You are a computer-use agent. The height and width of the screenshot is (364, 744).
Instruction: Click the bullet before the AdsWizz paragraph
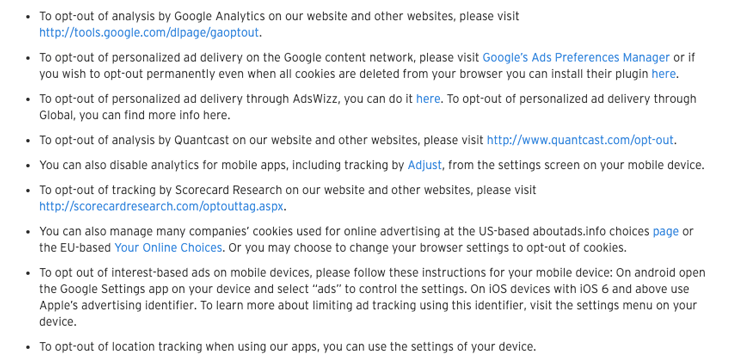point(28,100)
